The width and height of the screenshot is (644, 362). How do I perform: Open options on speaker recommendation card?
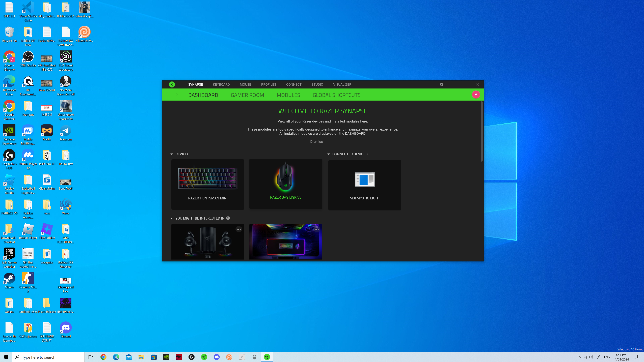pos(238,229)
